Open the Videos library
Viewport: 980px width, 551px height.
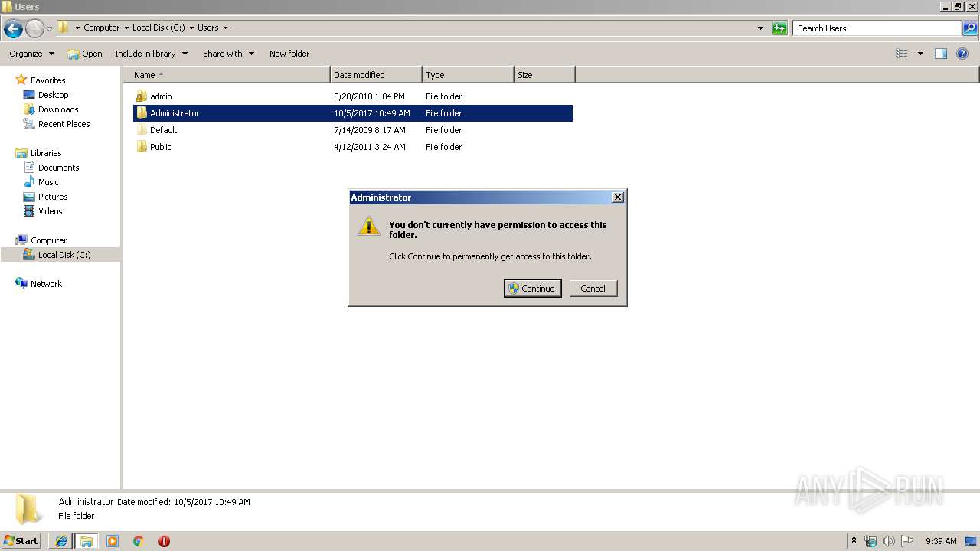click(50, 211)
